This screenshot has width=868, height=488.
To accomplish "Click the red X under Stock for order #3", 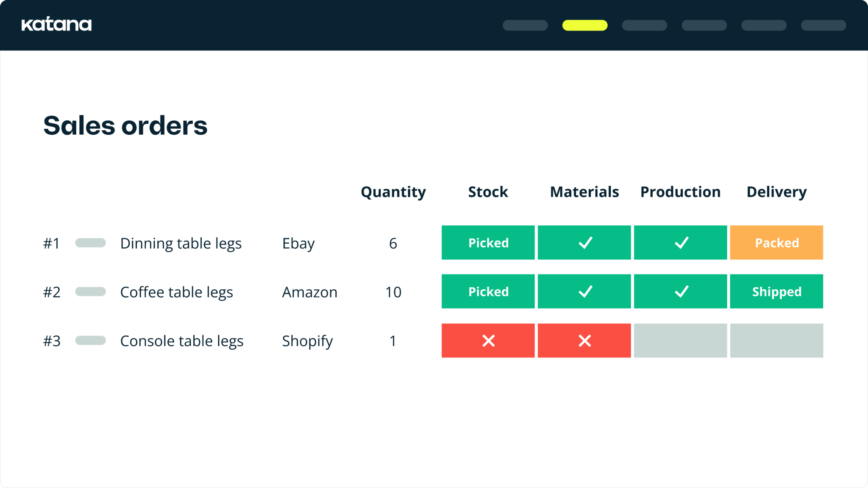I will (x=488, y=341).
